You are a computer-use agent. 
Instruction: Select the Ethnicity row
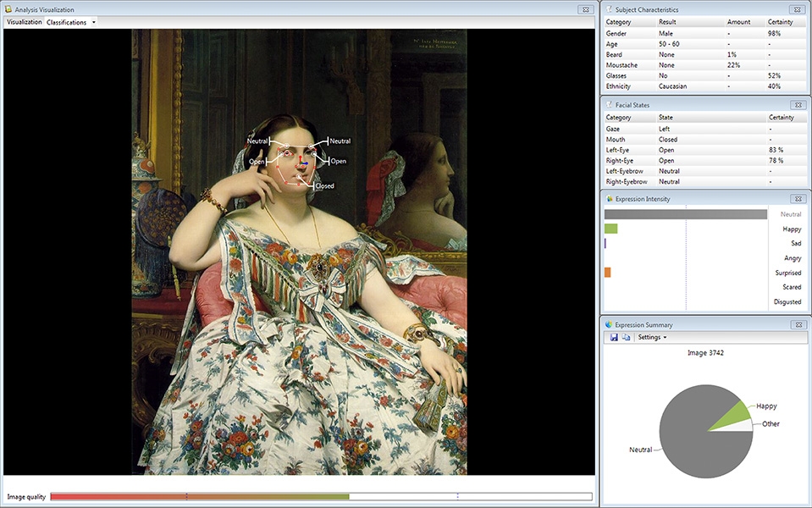point(705,86)
